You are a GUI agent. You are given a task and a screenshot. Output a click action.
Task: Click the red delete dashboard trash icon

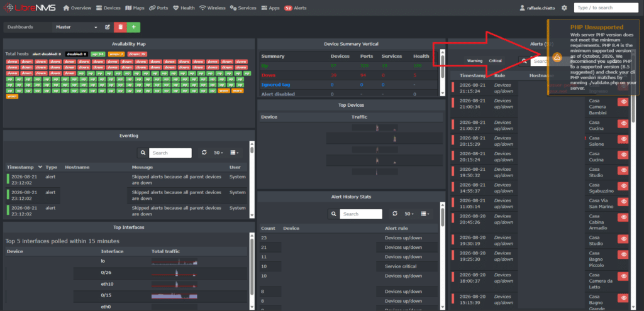click(x=120, y=27)
